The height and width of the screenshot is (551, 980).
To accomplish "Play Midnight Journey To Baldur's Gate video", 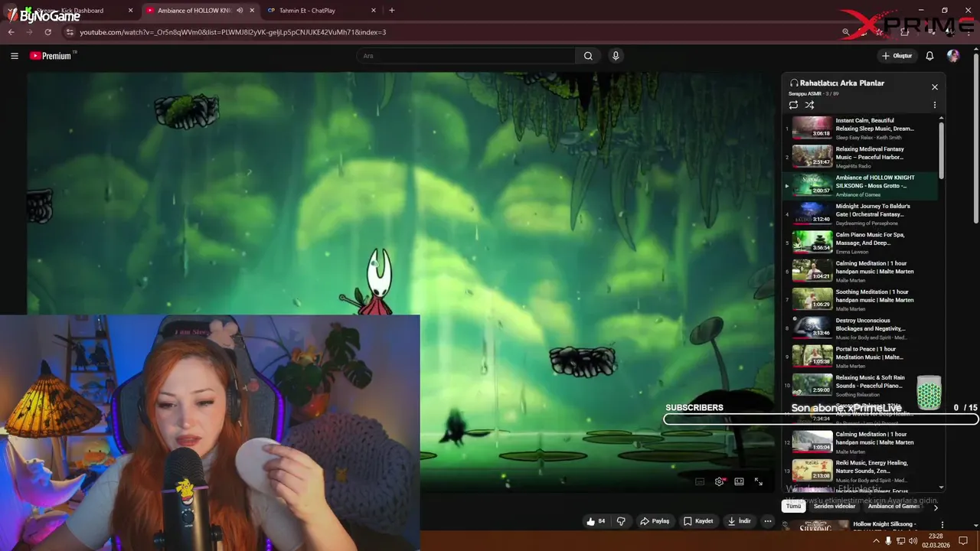I will tap(861, 214).
